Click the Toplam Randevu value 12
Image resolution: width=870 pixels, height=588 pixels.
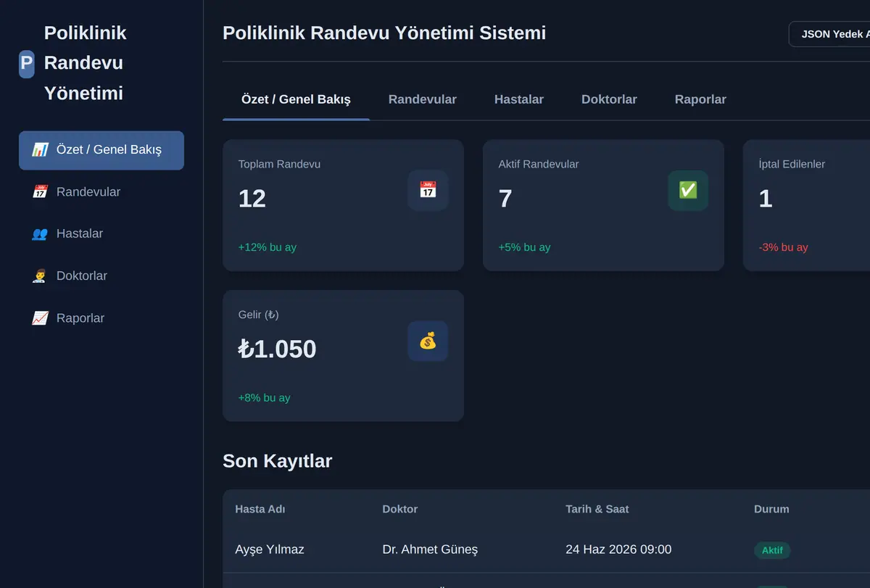[252, 199]
